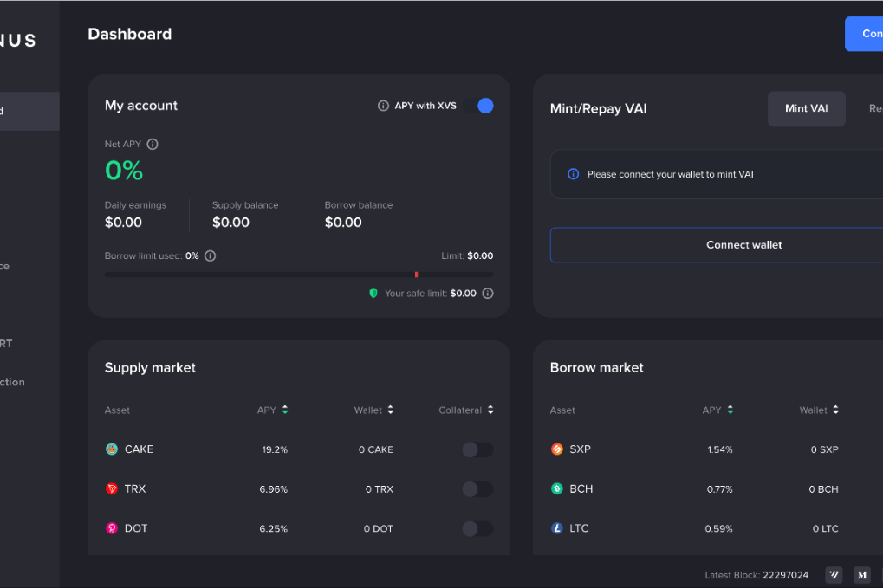The width and height of the screenshot is (883, 588).
Task: Click the Latest Block number 22297024
Action: (785, 575)
